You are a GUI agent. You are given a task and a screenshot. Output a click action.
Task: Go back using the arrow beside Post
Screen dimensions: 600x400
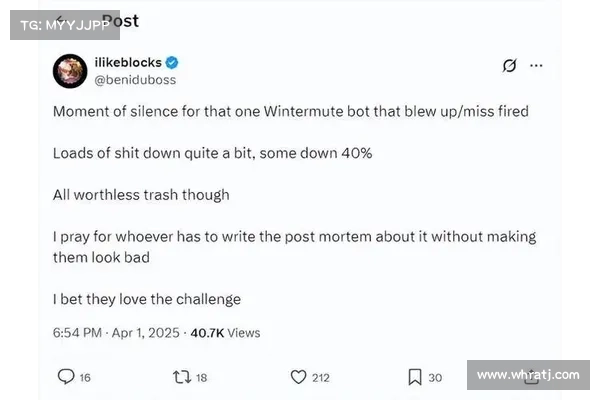coord(62,21)
